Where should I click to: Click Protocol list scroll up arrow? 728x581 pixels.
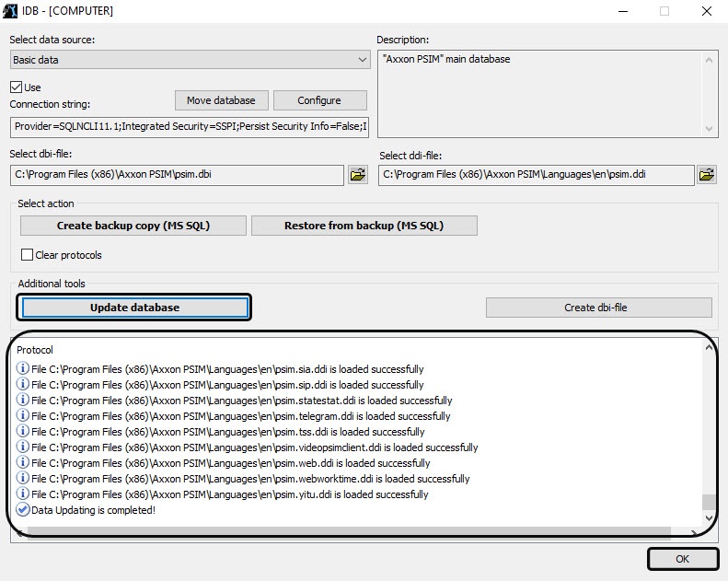tap(709, 347)
